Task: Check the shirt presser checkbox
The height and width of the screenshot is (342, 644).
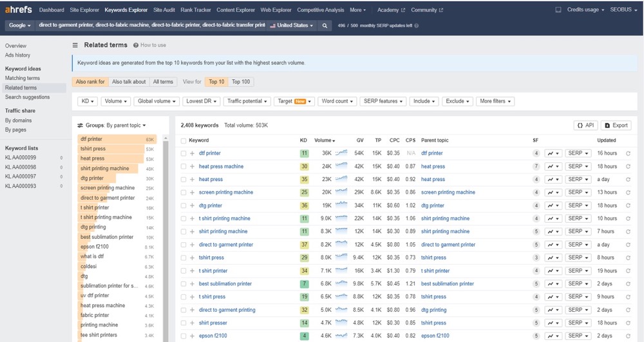Action: (184, 323)
